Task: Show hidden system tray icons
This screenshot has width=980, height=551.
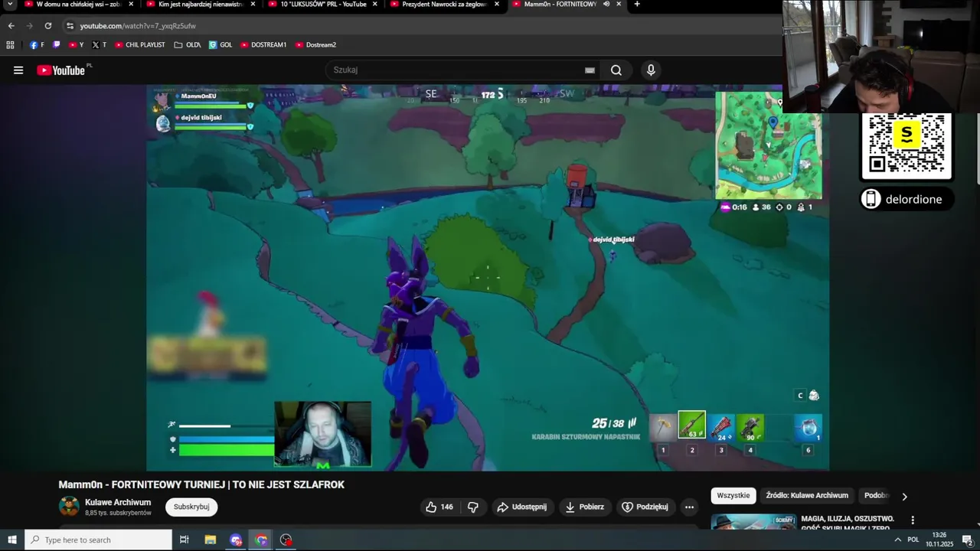Action: (x=897, y=540)
